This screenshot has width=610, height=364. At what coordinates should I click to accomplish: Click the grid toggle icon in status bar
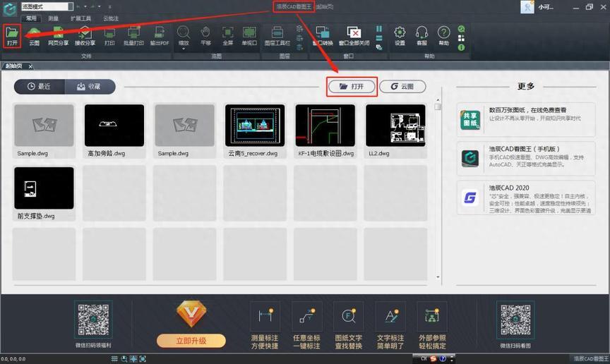114,359
